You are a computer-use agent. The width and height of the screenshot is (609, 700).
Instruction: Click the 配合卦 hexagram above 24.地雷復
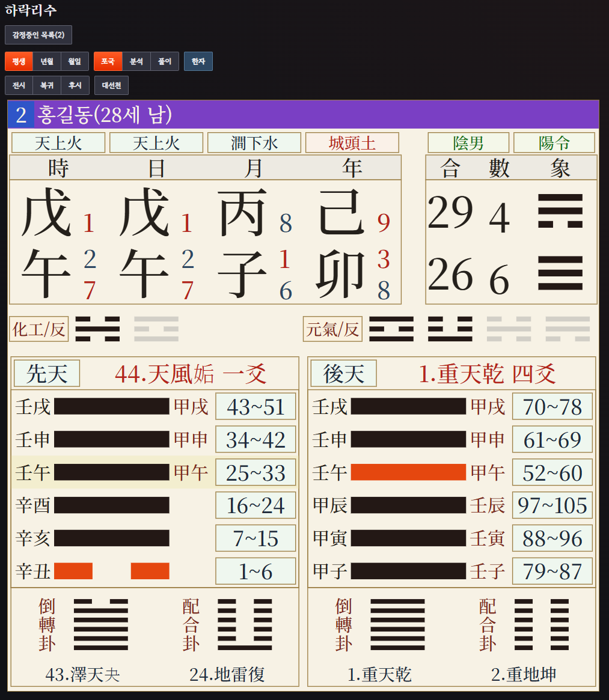tap(245, 624)
